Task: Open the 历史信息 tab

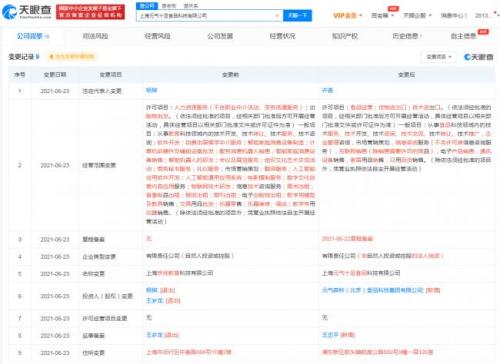Action: point(407,36)
